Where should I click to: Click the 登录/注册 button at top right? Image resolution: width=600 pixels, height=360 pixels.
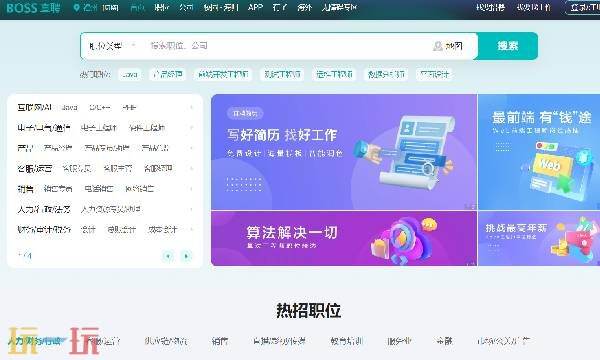coord(583,8)
